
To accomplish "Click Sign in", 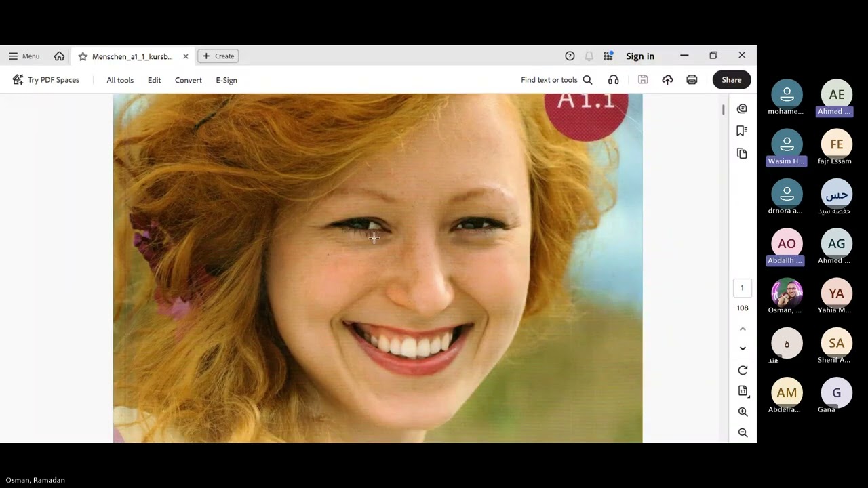I will point(640,56).
